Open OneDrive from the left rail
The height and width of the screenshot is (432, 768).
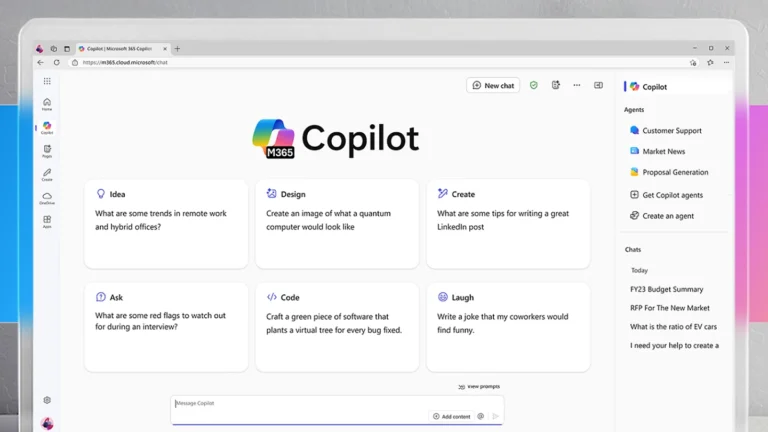click(47, 198)
